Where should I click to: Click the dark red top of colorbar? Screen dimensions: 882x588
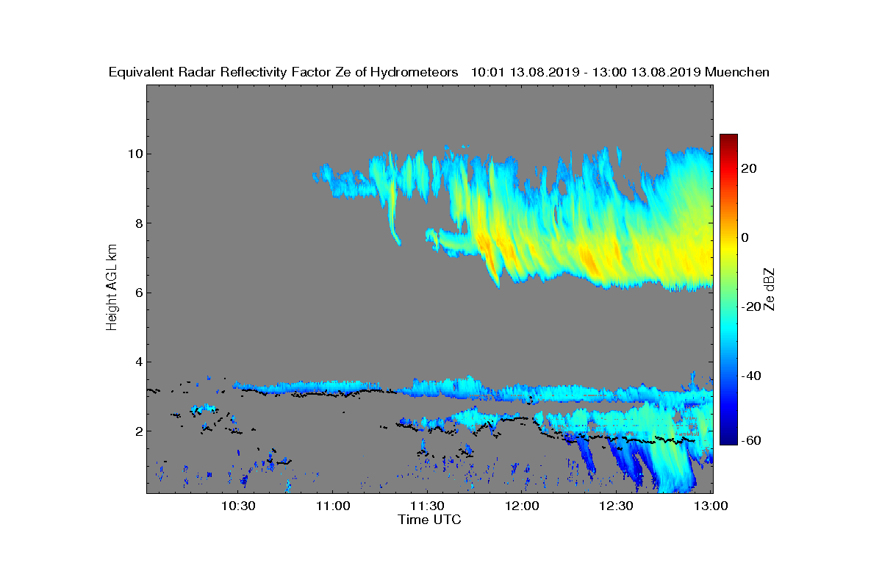[x=728, y=138]
